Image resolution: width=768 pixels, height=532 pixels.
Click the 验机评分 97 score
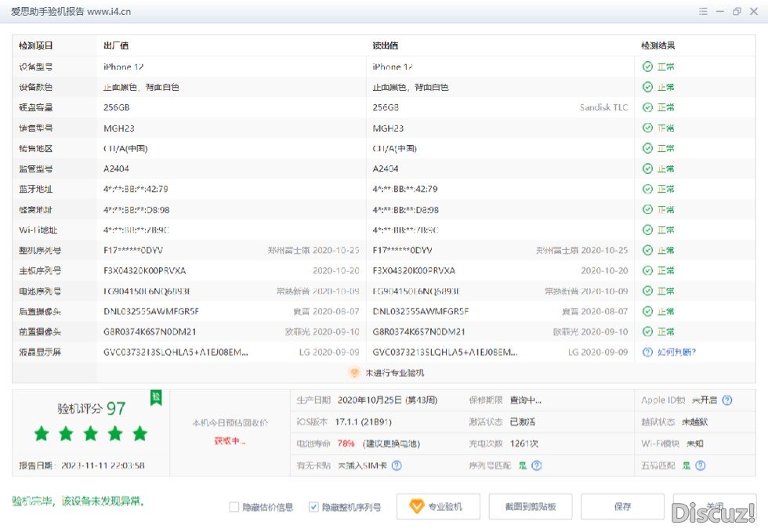tap(92, 408)
